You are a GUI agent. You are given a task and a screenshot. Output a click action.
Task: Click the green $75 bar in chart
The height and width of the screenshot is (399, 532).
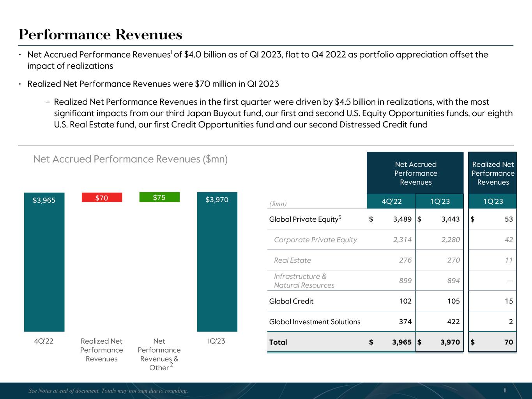pyautogui.click(x=159, y=197)
